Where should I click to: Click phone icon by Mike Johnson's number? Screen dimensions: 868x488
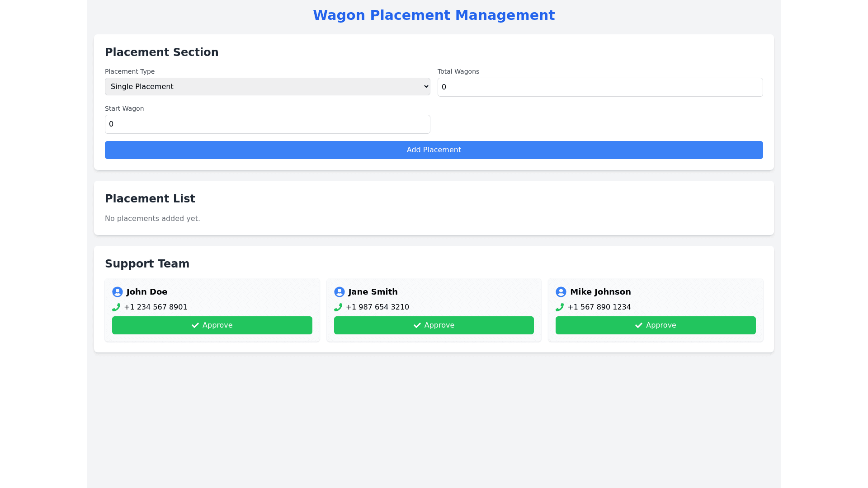560,307
